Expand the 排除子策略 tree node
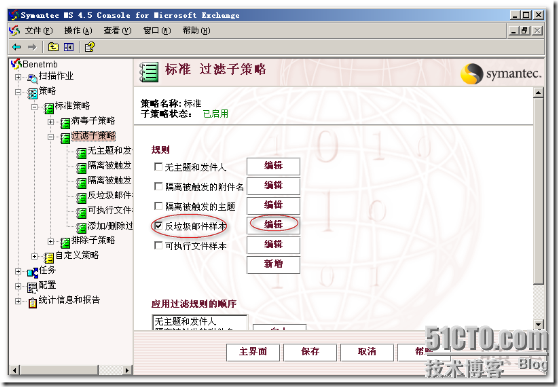This screenshot has height=387, width=558. [x=51, y=242]
